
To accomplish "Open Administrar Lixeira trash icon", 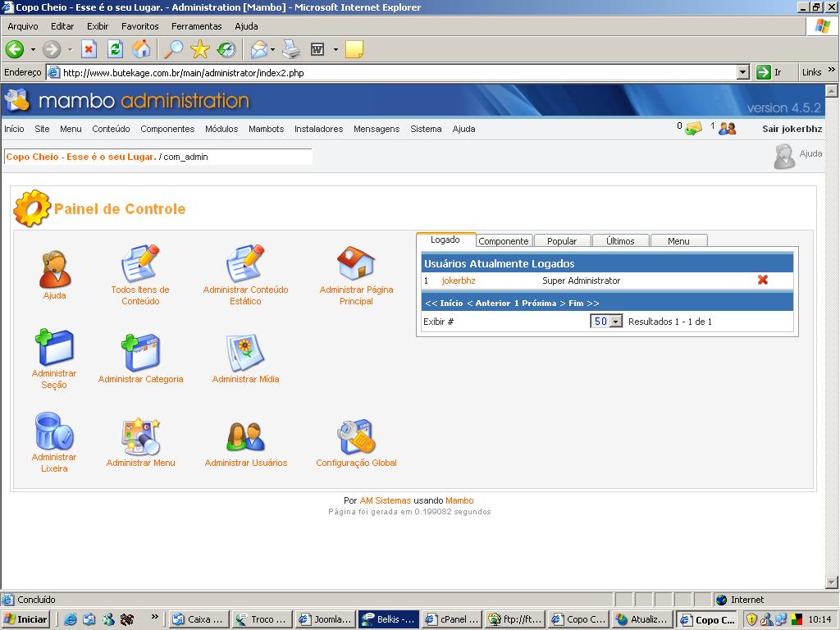I will (x=54, y=431).
